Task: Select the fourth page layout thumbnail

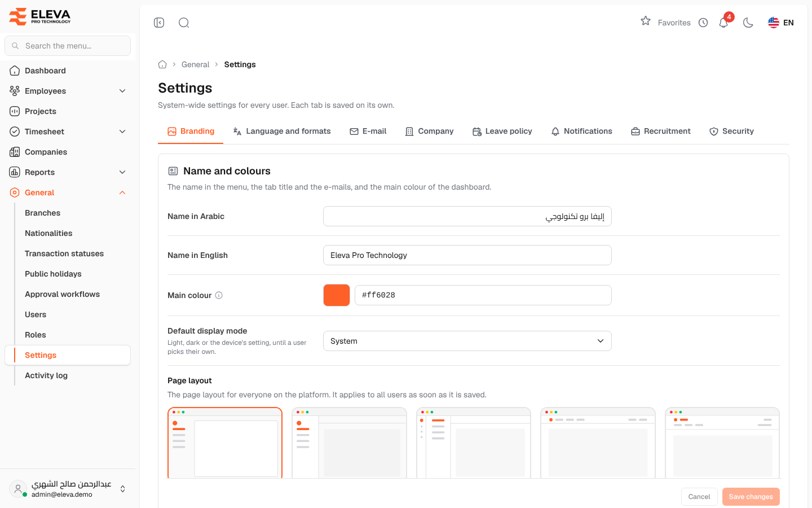Action: (598, 443)
